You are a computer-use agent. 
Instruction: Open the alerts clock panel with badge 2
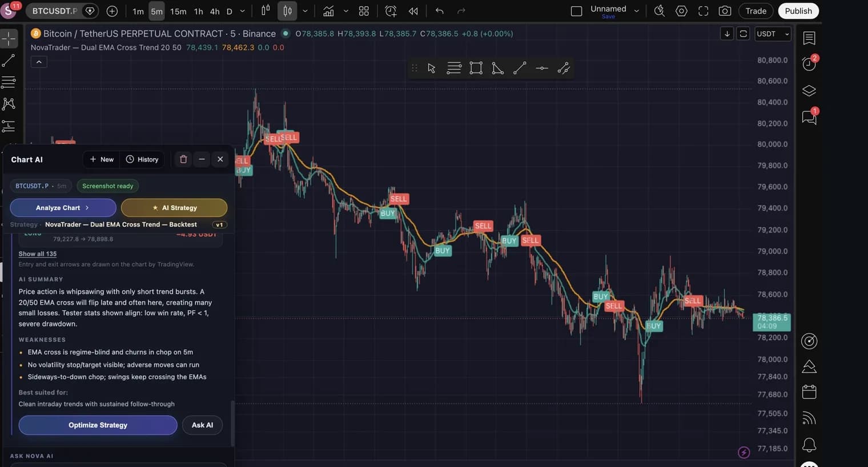pyautogui.click(x=809, y=63)
